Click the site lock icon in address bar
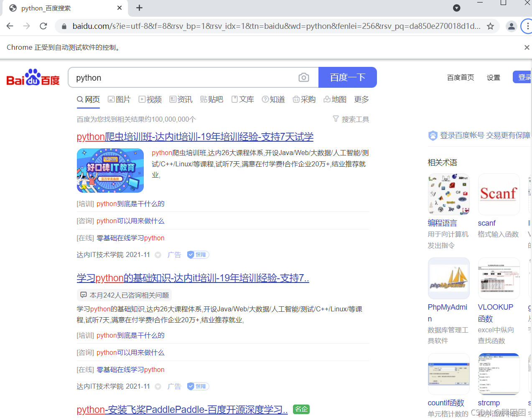Viewport: 532px width, 420px height. tap(64, 26)
